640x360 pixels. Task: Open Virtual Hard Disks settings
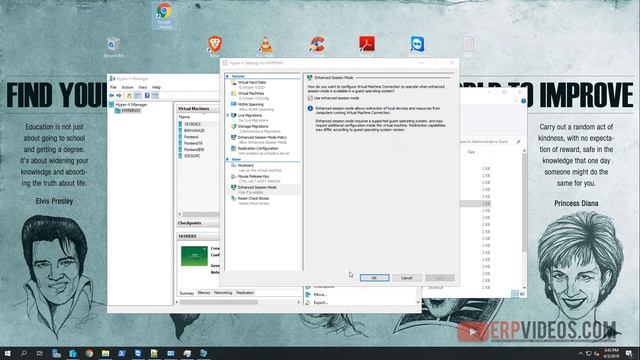pos(251,82)
